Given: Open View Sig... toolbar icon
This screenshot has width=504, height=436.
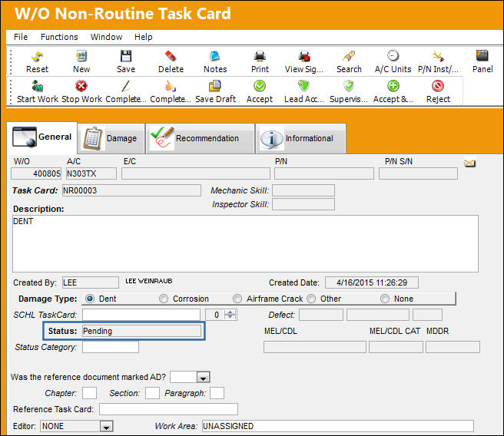Looking at the screenshot, I should click(x=304, y=57).
